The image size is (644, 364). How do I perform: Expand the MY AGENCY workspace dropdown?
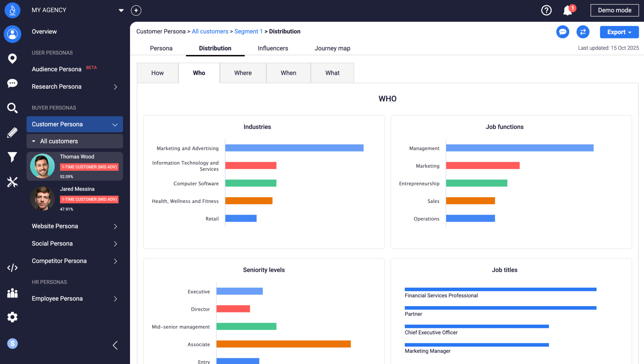coord(121,10)
